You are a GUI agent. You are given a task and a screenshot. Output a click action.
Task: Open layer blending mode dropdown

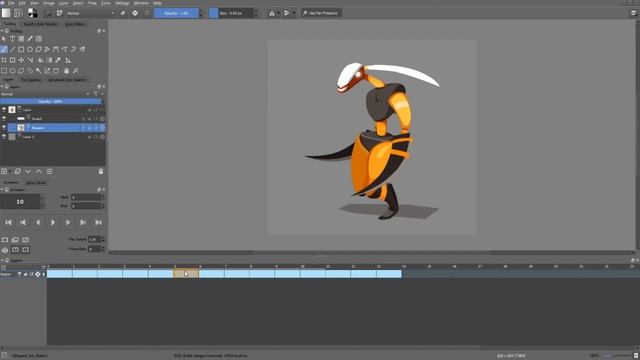(x=45, y=94)
